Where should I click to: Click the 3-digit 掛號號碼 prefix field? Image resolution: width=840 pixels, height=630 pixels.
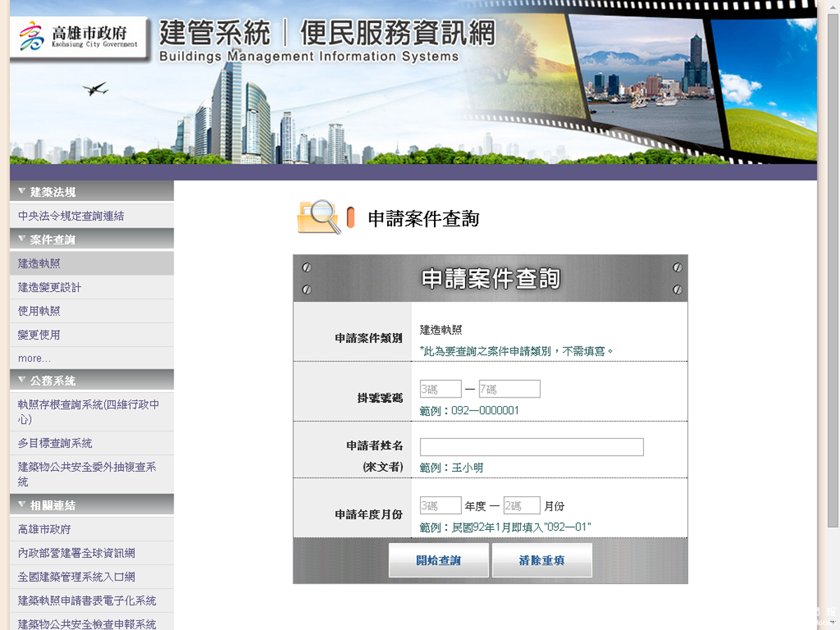click(440, 389)
